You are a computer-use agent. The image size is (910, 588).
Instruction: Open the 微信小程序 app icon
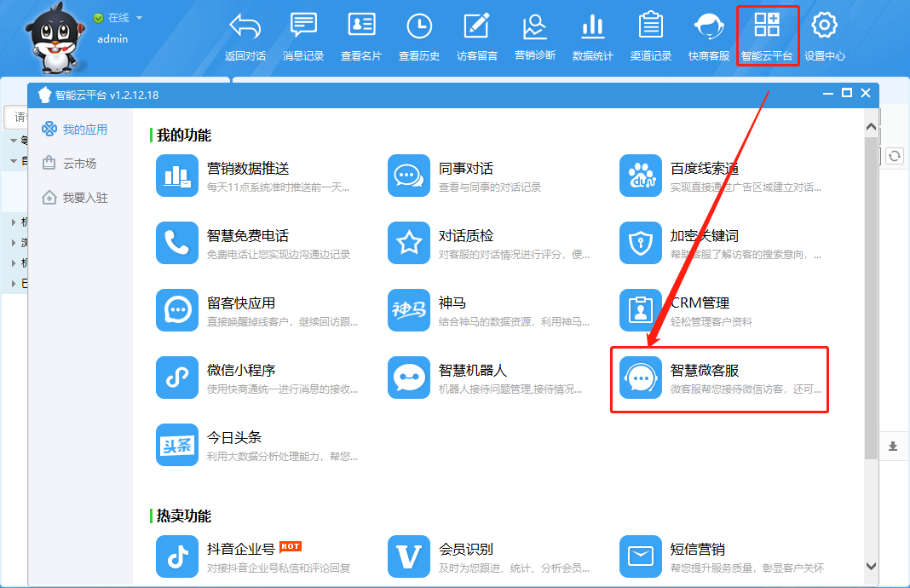177,378
